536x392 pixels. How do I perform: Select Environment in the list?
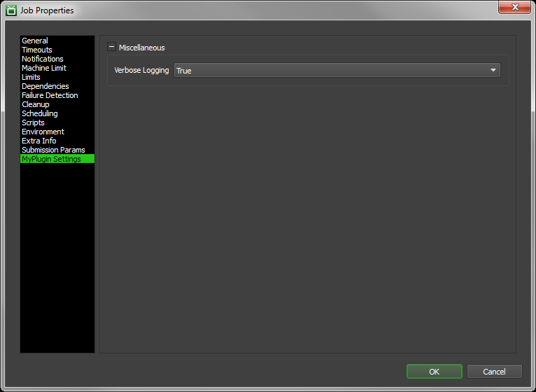(57, 132)
